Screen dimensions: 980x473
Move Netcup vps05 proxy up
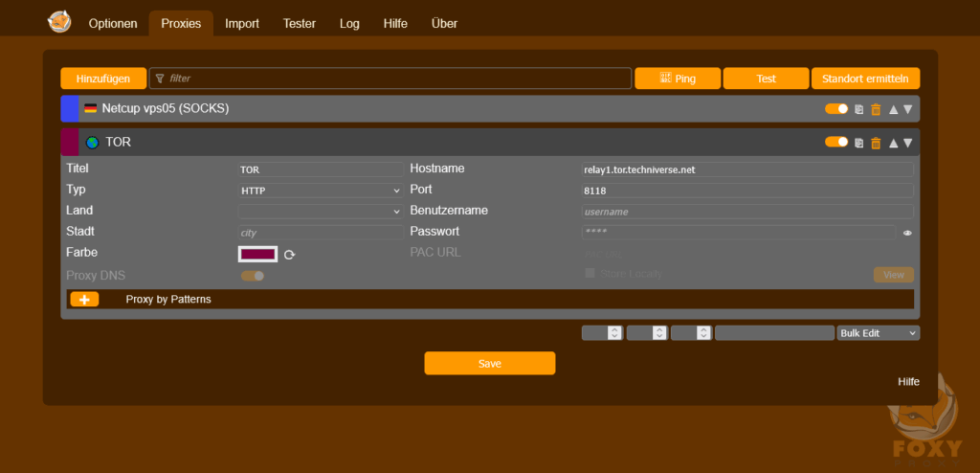point(894,109)
